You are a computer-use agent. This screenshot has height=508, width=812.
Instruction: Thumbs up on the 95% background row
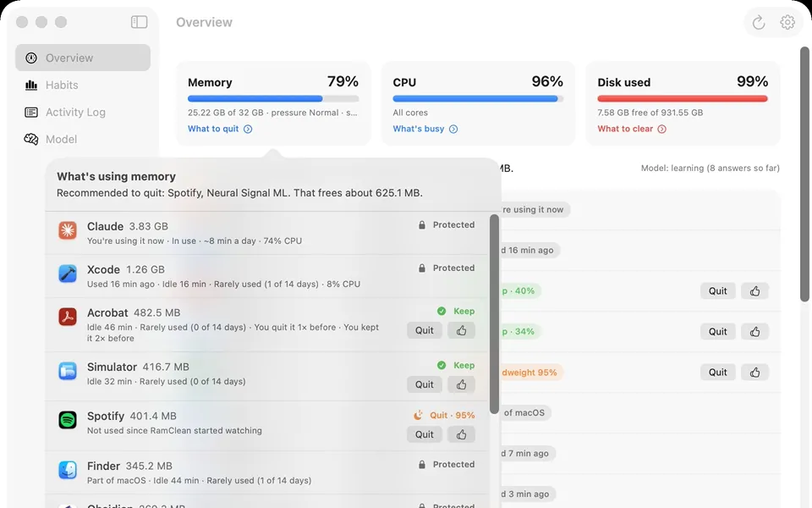755,373
